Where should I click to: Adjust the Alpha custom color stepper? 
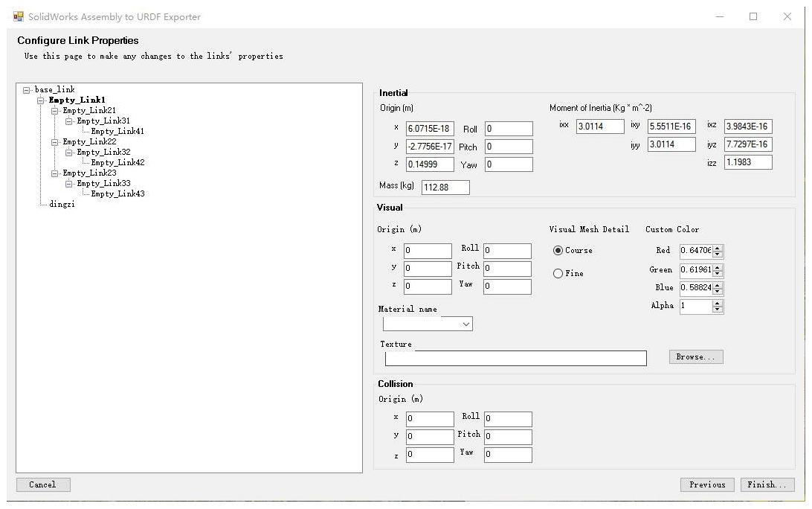718,306
